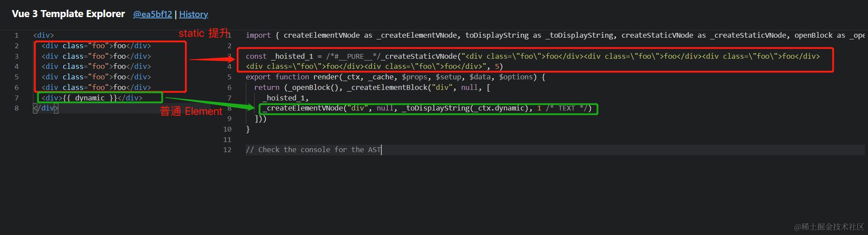
Task: Click the export function render line
Action: (395, 77)
